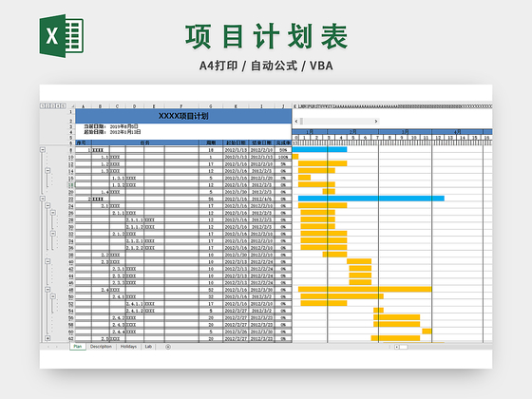Select end date 2012/4/6 in row 22
Viewport: 532px width, 399px height.
click(261, 199)
